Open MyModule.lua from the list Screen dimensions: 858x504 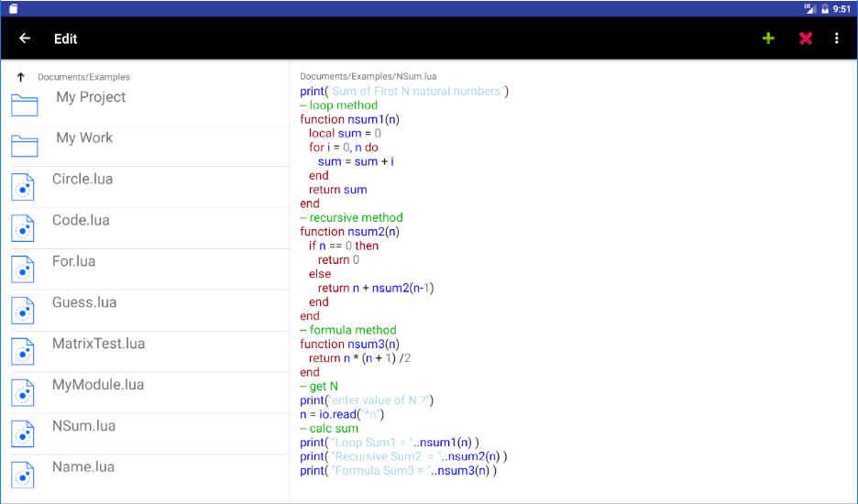point(98,385)
